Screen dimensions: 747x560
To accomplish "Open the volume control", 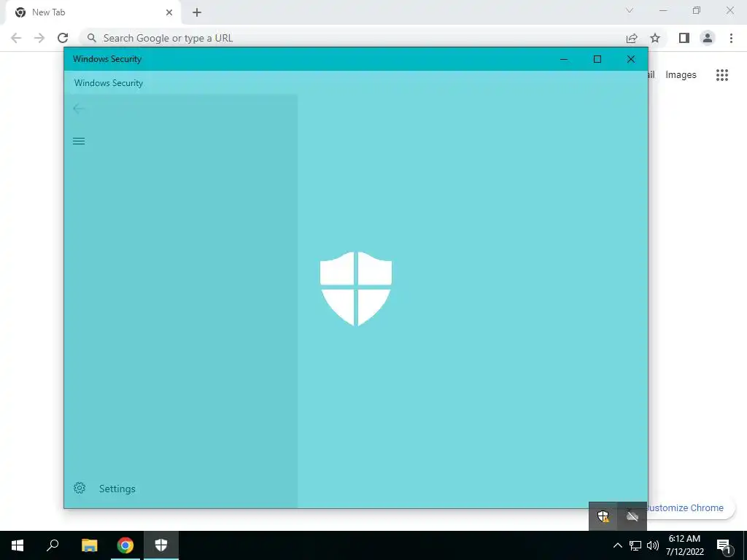I will point(653,545).
